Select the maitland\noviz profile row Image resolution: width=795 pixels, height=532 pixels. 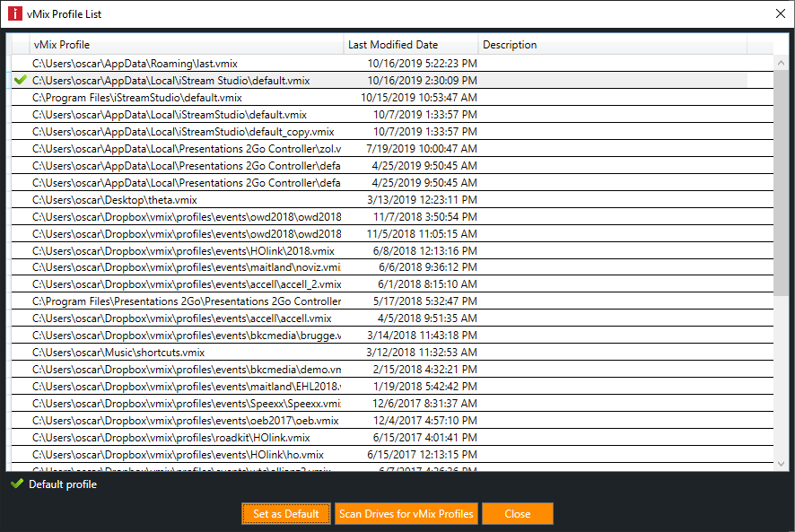(392, 267)
